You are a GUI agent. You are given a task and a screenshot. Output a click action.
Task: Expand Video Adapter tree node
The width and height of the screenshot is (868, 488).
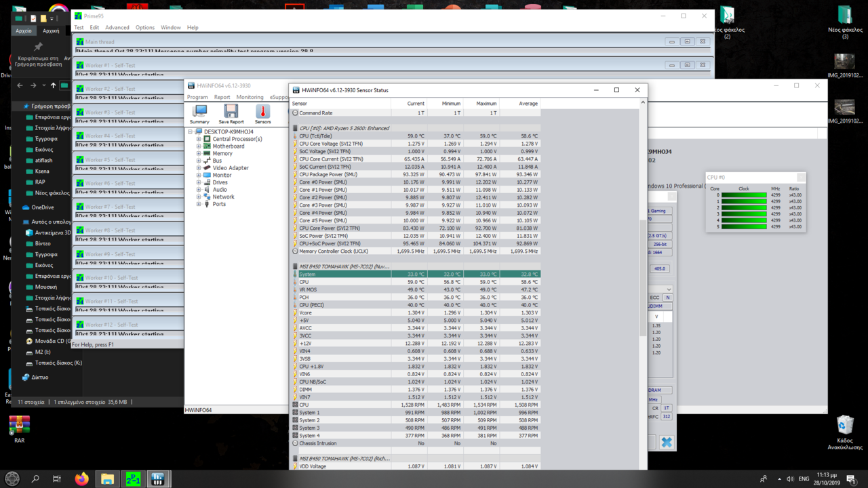click(199, 167)
